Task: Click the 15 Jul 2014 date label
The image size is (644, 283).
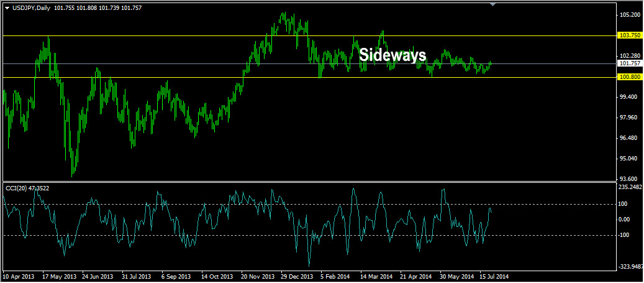Action: [494, 276]
